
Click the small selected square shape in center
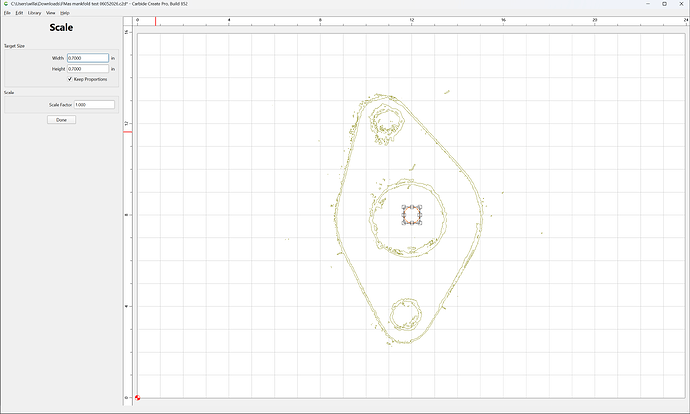(412, 215)
